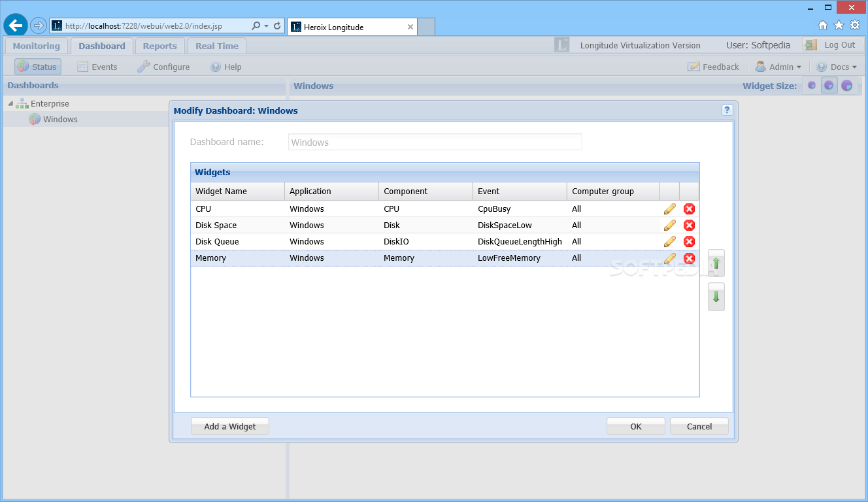Delete the Memory widget row
The width and height of the screenshot is (868, 502).
click(689, 258)
